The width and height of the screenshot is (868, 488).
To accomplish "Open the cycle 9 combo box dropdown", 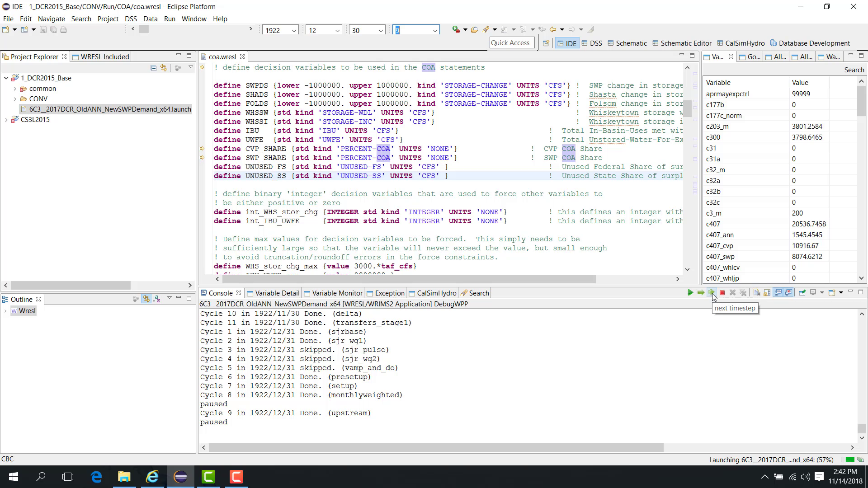I will pyautogui.click(x=435, y=30).
